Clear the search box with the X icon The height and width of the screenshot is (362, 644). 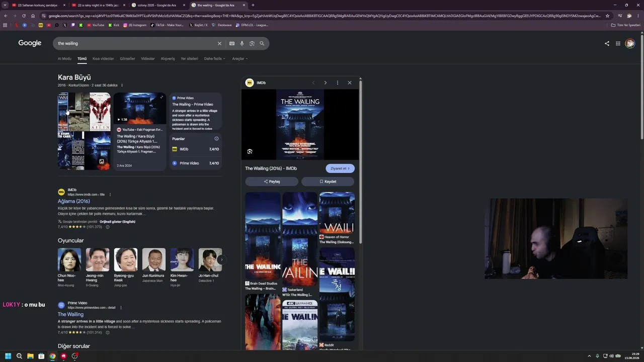coord(219,44)
